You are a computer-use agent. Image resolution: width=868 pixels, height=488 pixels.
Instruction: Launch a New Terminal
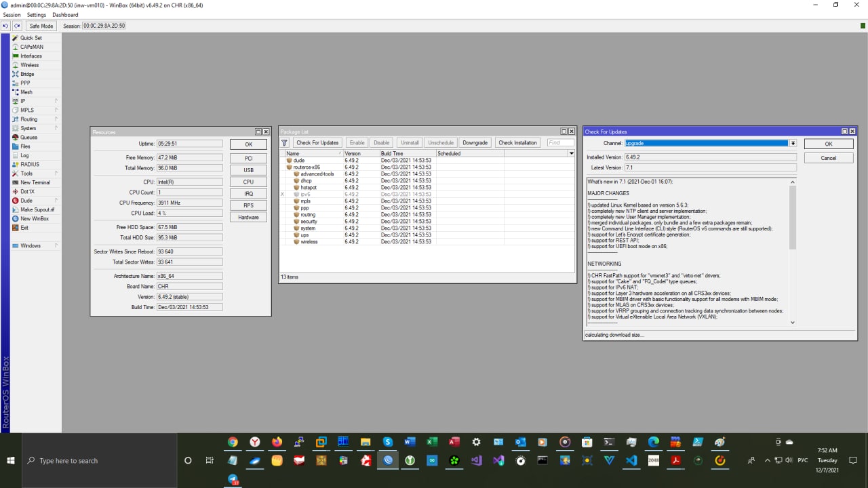35,182
